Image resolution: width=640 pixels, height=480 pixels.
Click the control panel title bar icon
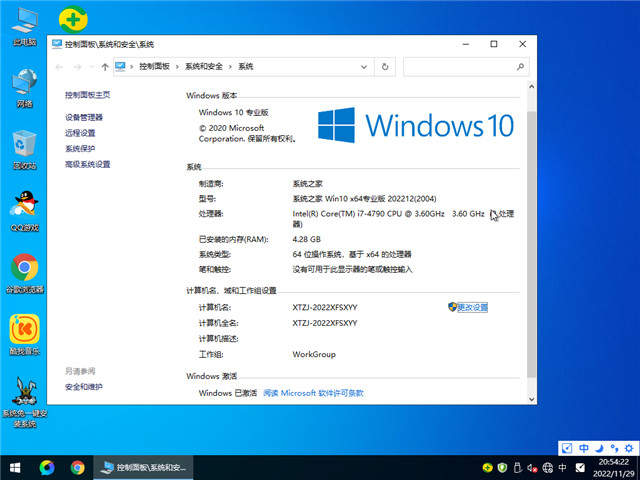tap(57, 44)
